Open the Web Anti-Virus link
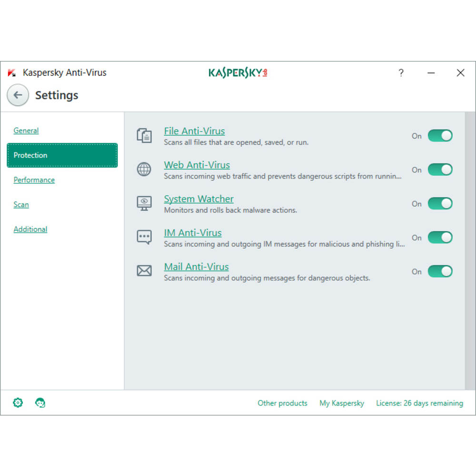 [197, 165]
